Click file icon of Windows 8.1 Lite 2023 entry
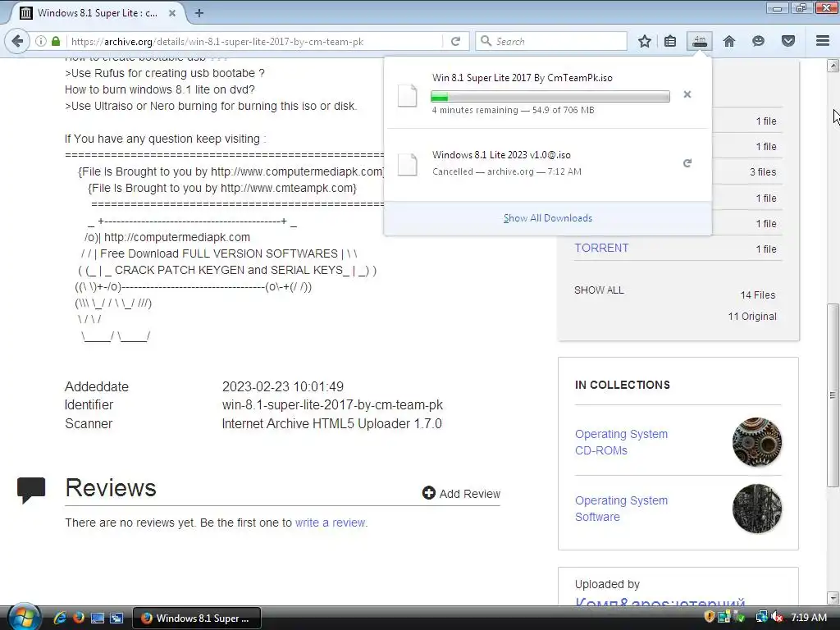This screenshot has width=840, height=630. pyautogui.click(x=407, y=164)
